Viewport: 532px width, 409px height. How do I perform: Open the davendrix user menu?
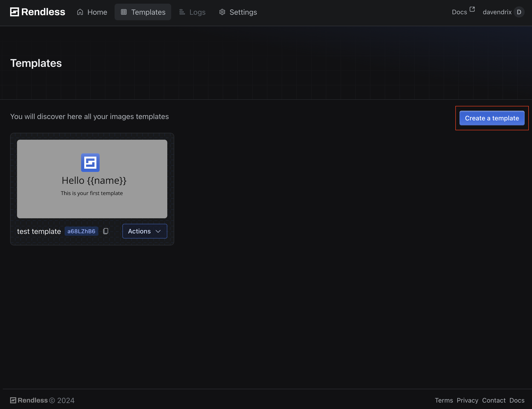497,12
